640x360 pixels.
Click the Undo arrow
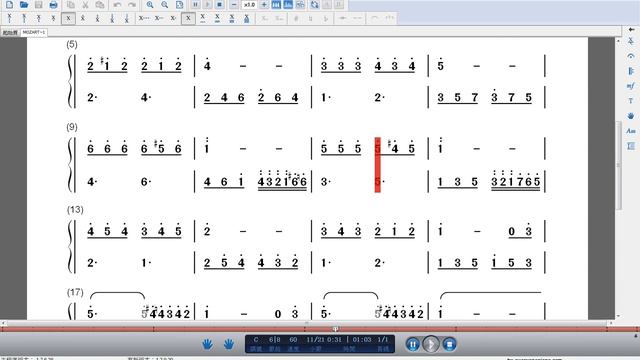point(117,5)
